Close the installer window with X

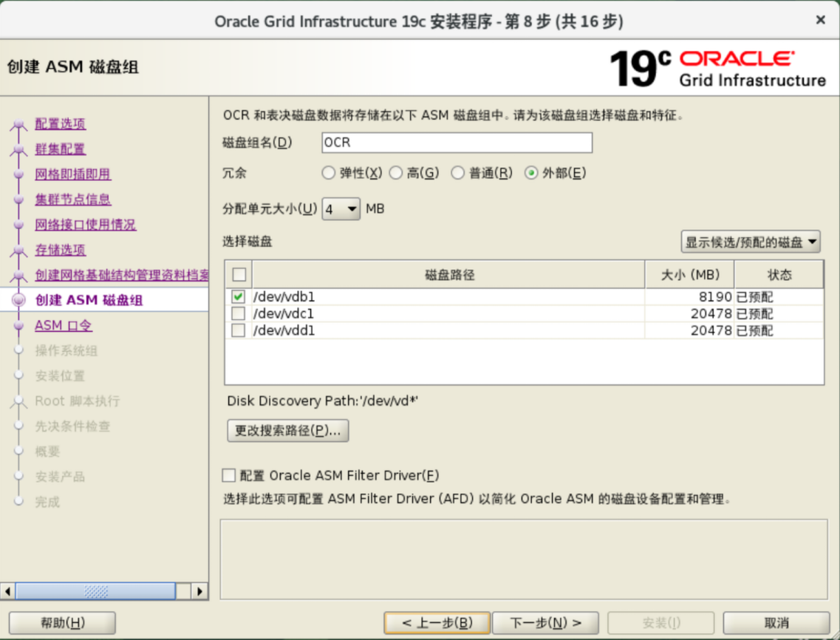coord(820,21)
